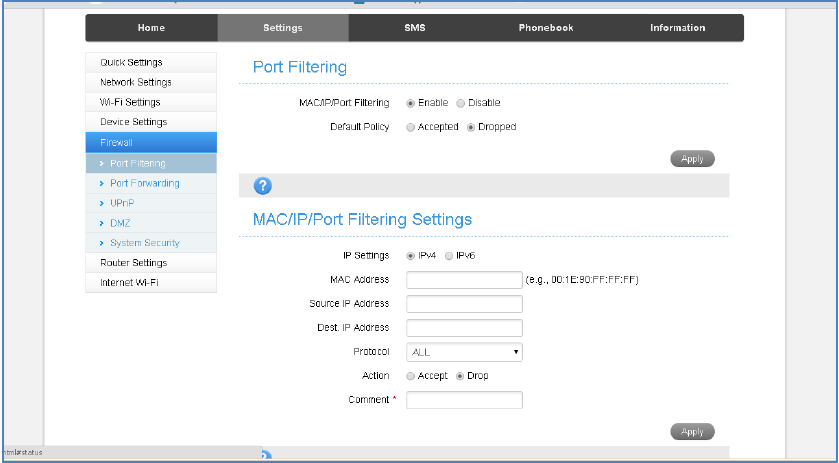Open the Home tab
839x463 pixels.
(151, 28)
